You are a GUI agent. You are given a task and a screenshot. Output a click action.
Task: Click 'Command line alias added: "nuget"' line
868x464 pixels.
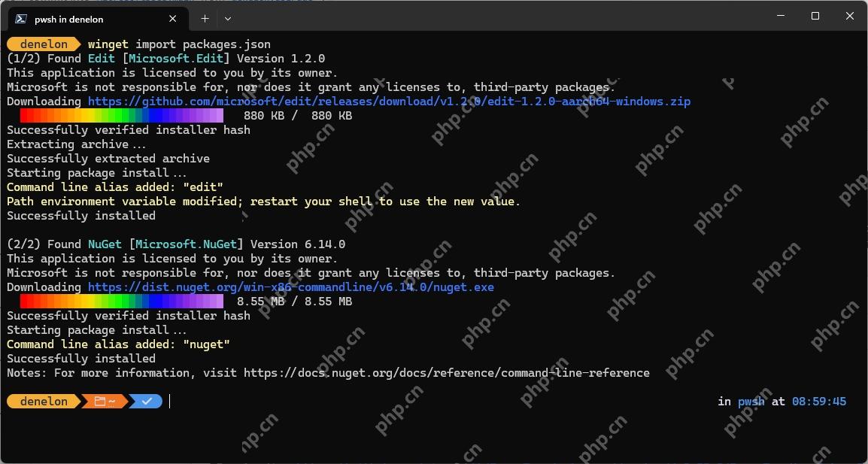(118, 344)
